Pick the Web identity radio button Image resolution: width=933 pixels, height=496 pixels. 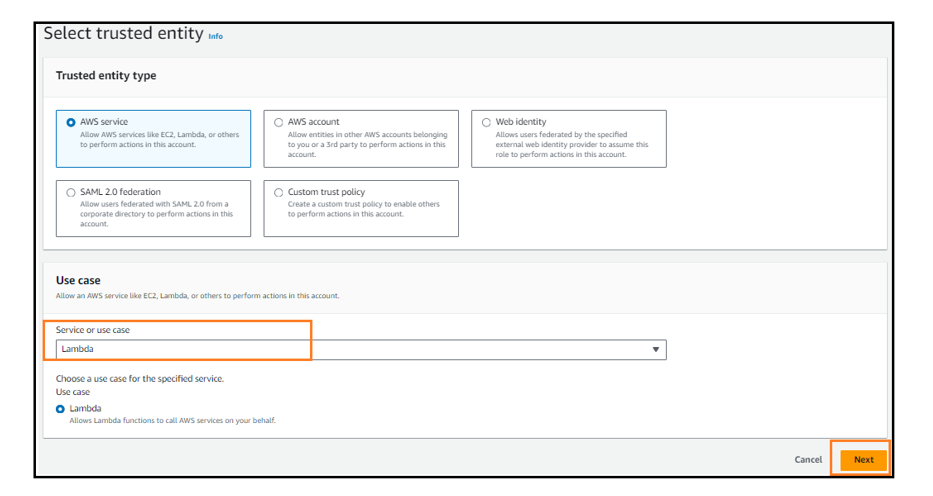486,122
